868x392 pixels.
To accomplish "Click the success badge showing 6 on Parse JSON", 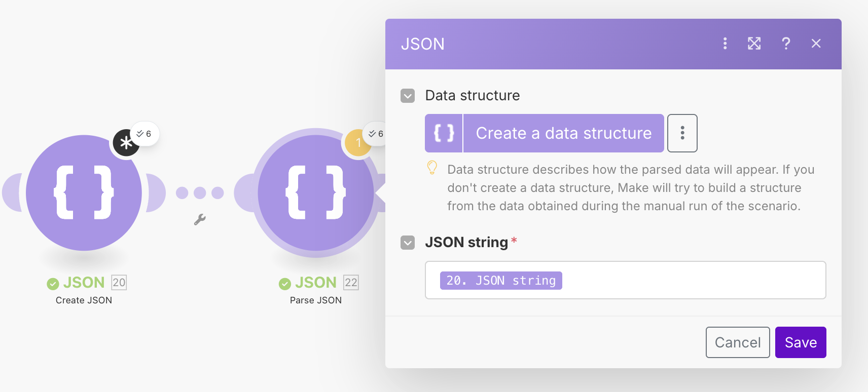I will (x=376, y=133).
